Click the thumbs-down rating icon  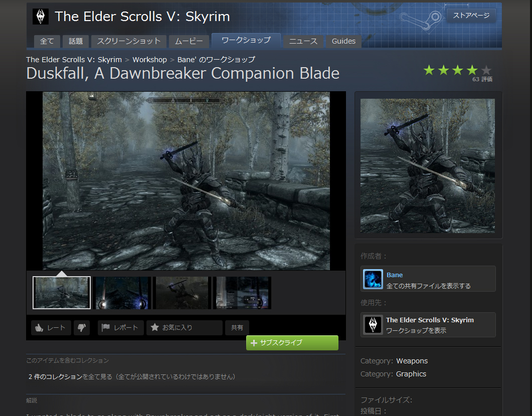pyautogui.click(x=82, y=328)
